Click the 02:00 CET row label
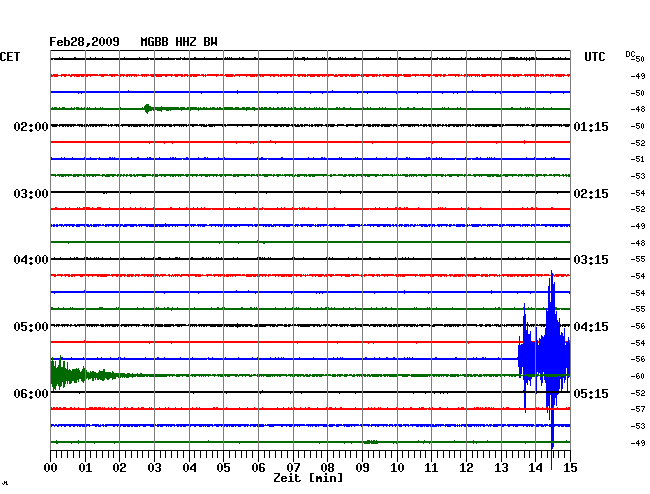This screenshot has height=494, width=650. (x=31, y=126)
